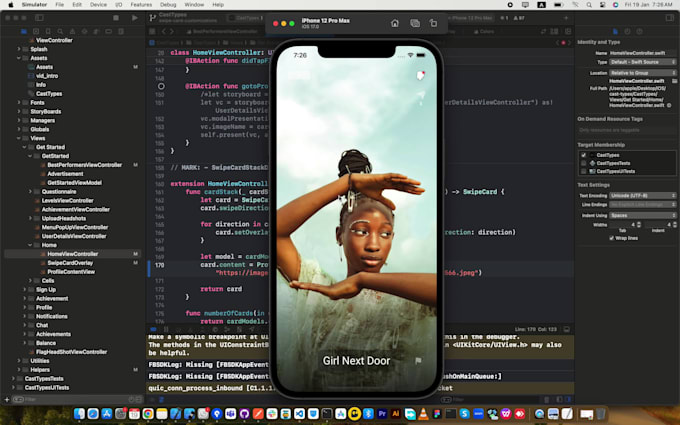Open Google Chrome in the Dock

pos(148,414)
